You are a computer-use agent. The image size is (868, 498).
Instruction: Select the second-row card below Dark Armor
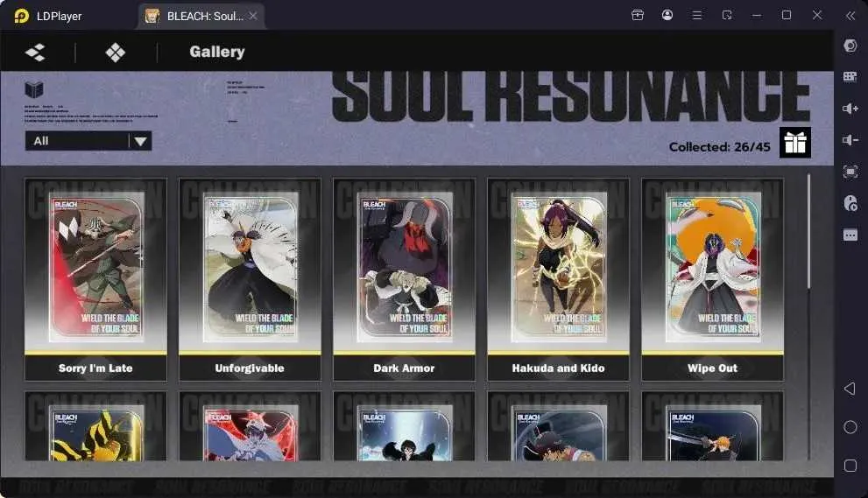point(404,426)
